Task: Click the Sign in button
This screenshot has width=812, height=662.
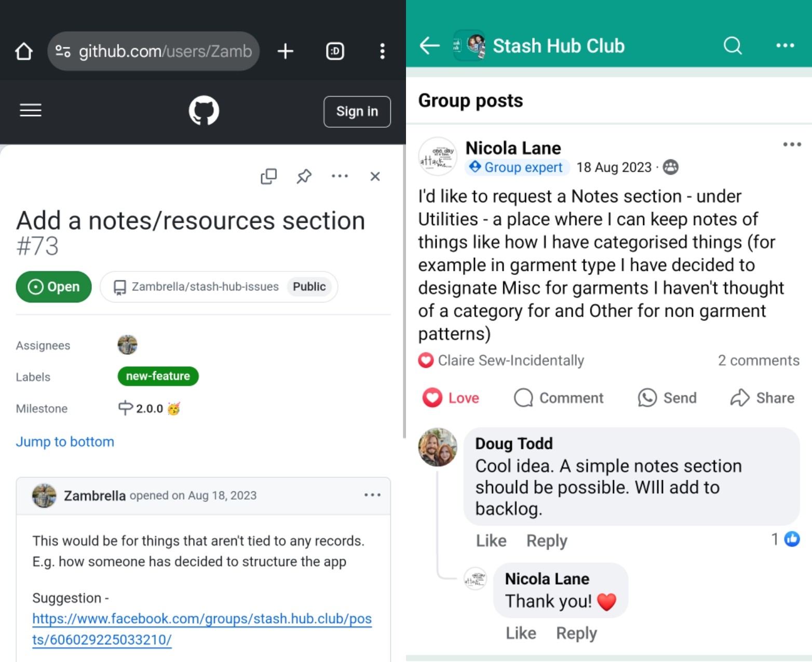Action: click(357, 112)
